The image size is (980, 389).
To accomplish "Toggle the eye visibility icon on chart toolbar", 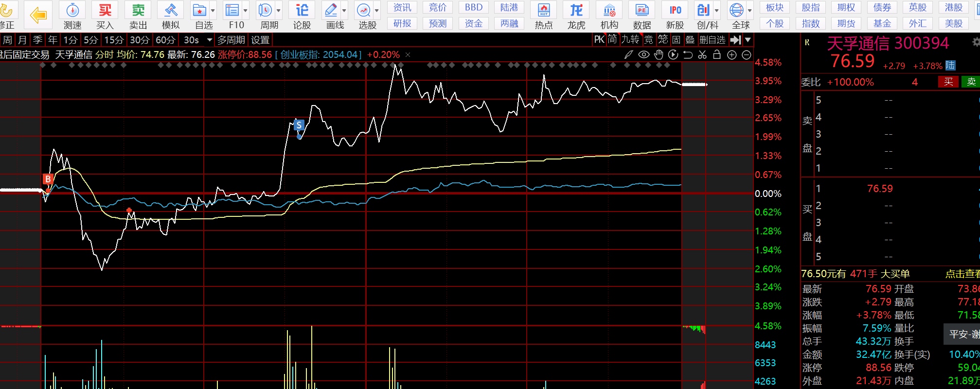I will [643, 55].
